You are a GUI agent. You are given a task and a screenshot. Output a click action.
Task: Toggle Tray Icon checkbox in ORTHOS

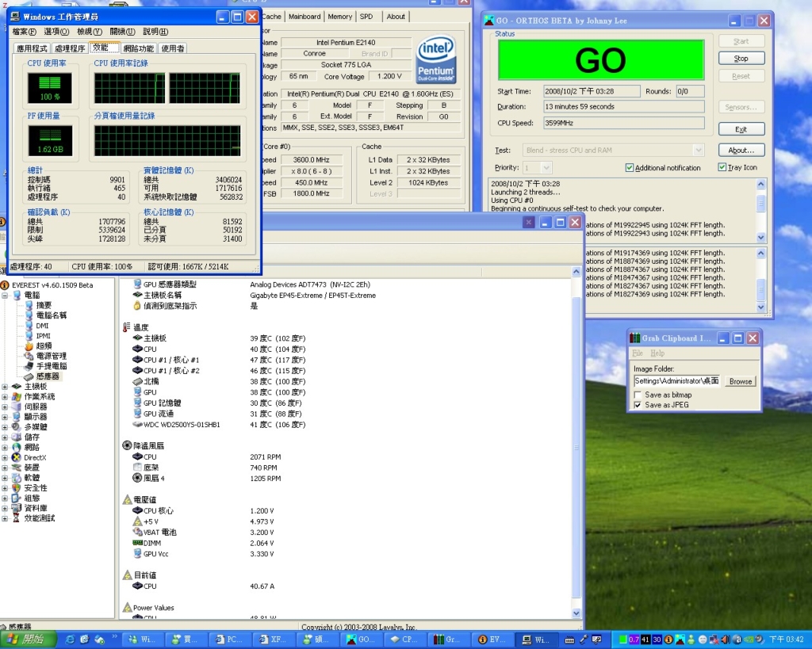722,167
